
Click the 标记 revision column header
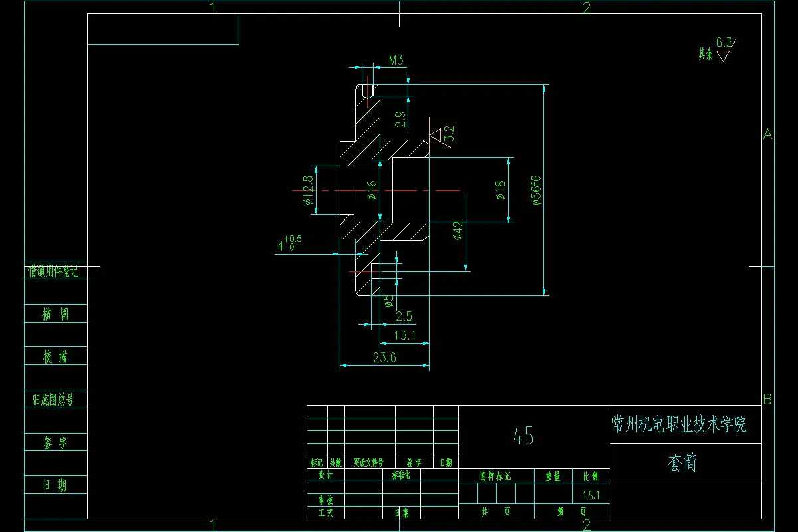(317, 463)
